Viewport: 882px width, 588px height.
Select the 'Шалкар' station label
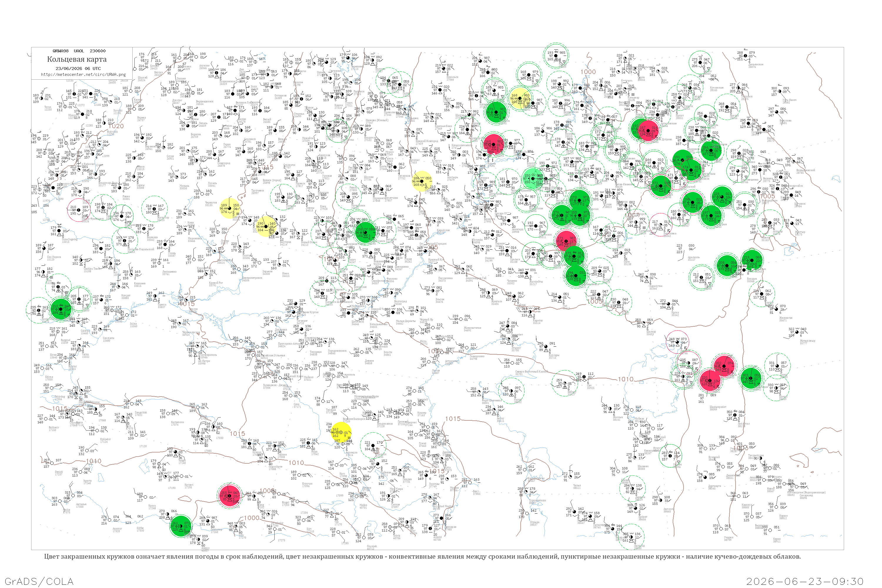651,332
